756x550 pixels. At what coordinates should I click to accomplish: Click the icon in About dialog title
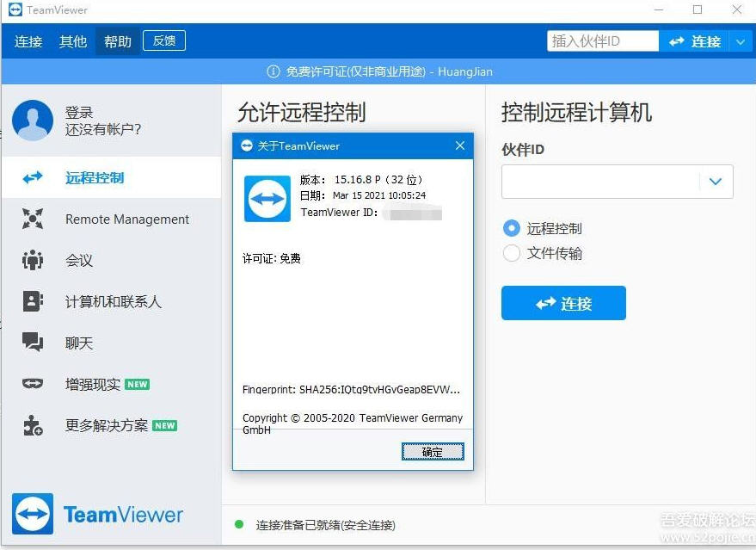247,145
